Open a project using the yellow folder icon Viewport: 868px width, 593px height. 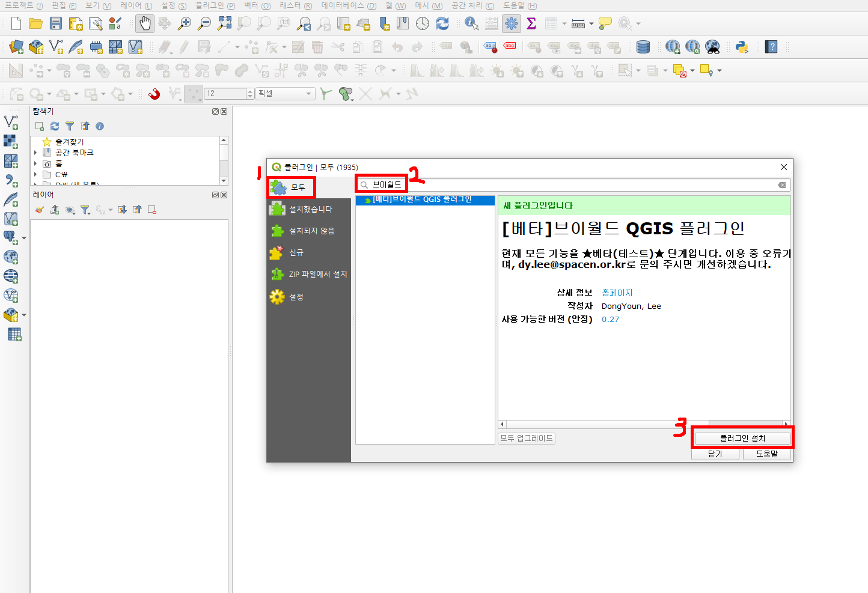[36, 23]
